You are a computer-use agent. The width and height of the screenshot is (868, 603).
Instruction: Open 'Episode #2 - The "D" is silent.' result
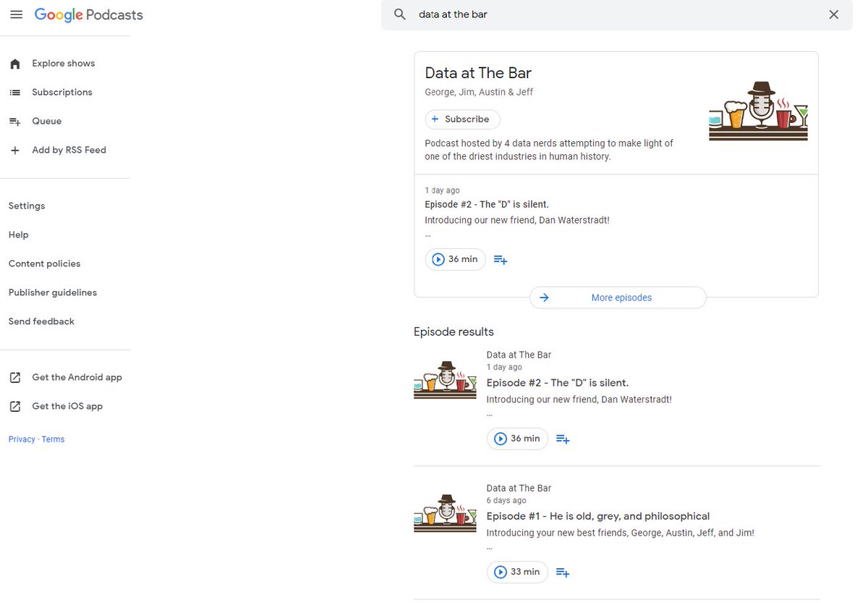(x=558, y=383)
